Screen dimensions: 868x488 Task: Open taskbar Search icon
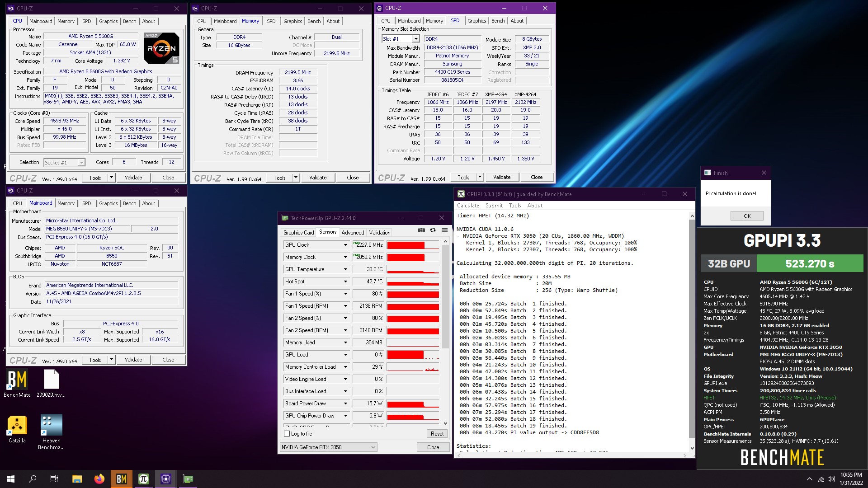(x=33, y=479)
